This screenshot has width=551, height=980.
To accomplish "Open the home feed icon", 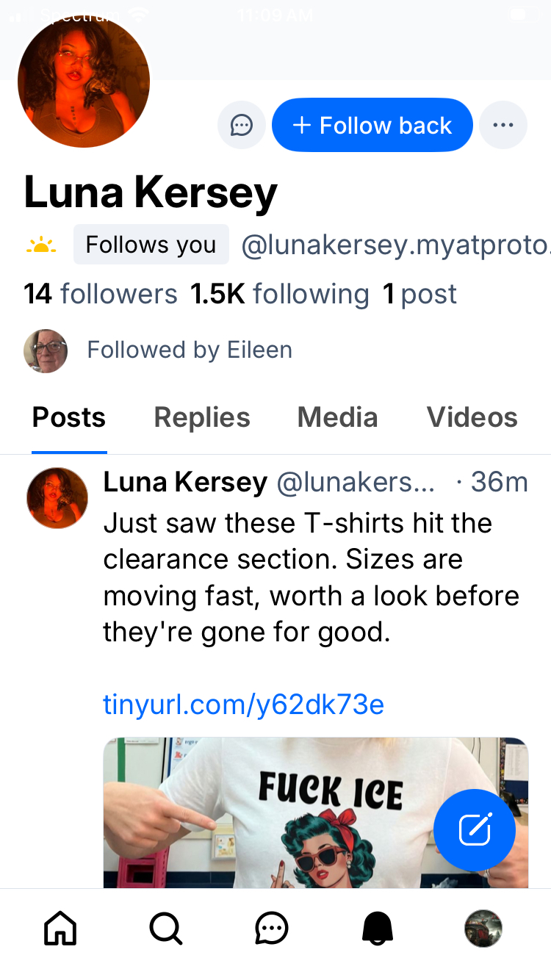I will point(60,929).
